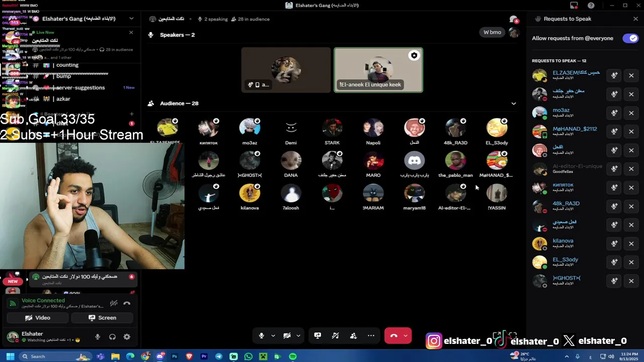Image resolution: width=644 pixels, height=362 pixels.
Task: Click audience member Napoli avatar
Action: [373, 129]
